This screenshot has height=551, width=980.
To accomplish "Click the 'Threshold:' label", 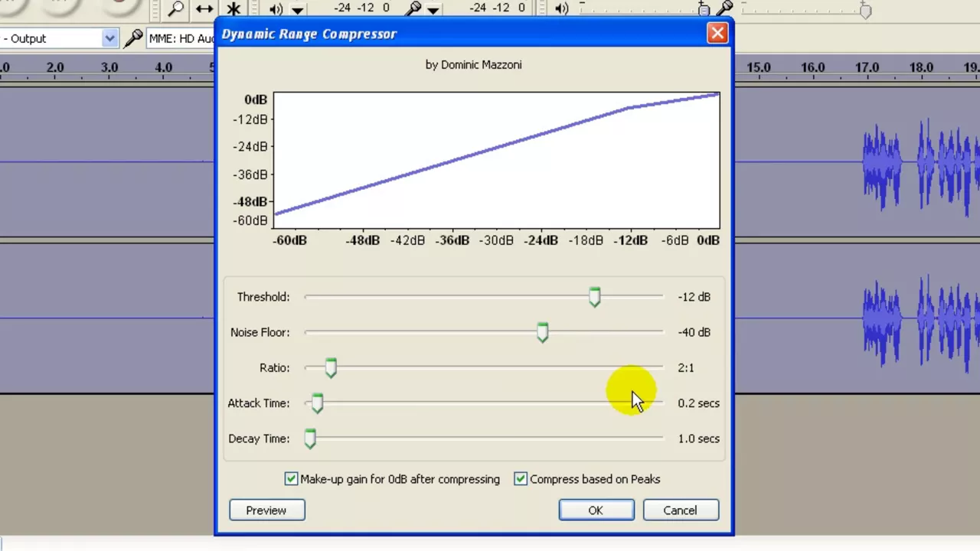I will pos(263,297).
